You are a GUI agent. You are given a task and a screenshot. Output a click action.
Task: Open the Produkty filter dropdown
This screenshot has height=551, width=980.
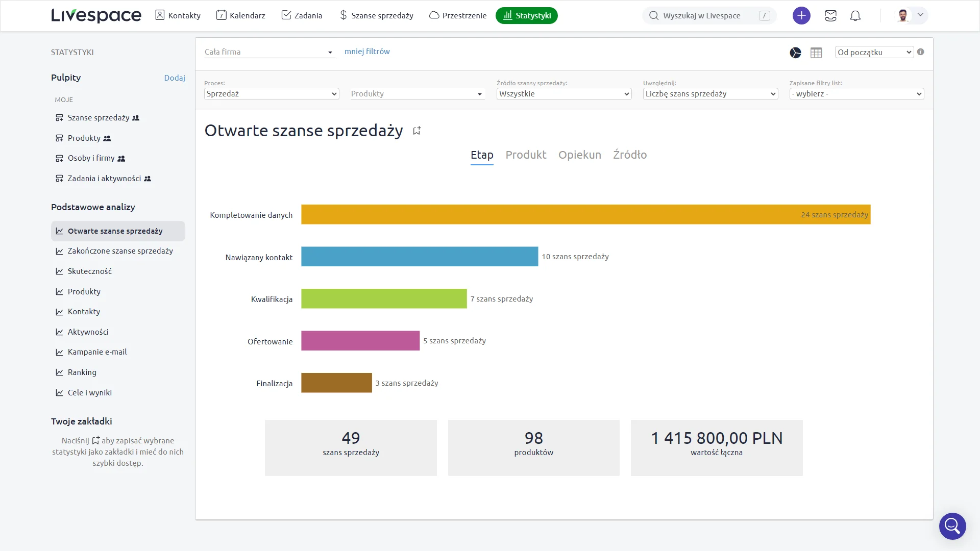(416, 94)
